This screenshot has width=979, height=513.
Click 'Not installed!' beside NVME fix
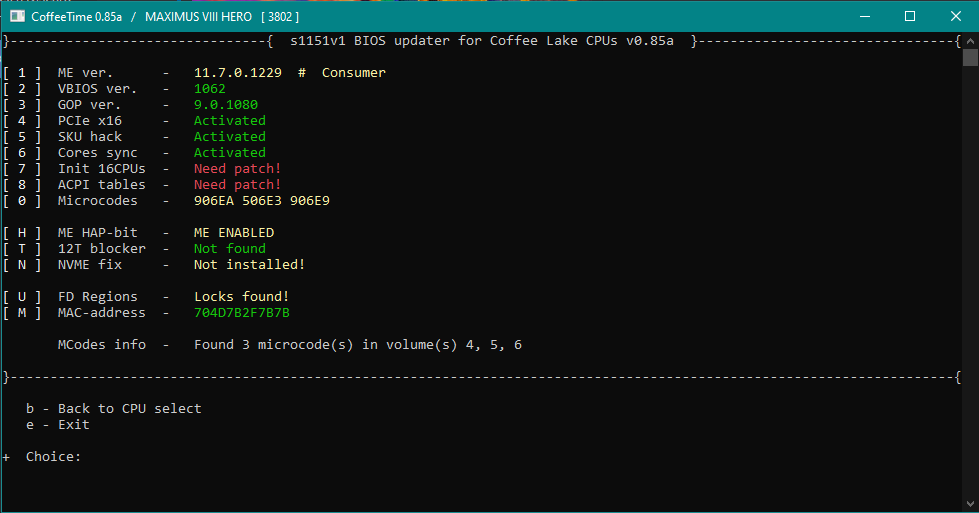coord(249,265)
